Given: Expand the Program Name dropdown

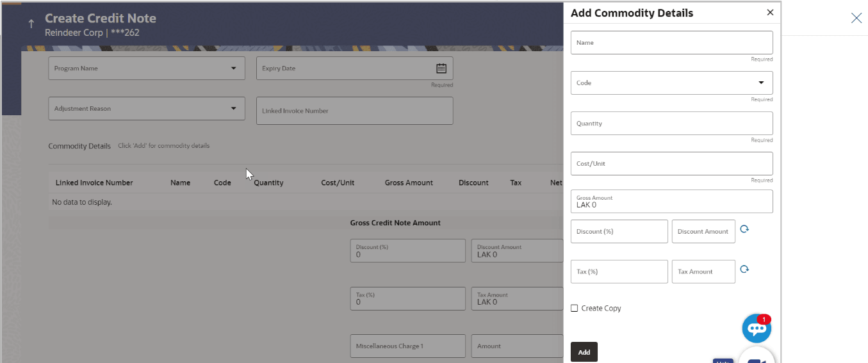Looking at the screenshot, I should (233, 69).
